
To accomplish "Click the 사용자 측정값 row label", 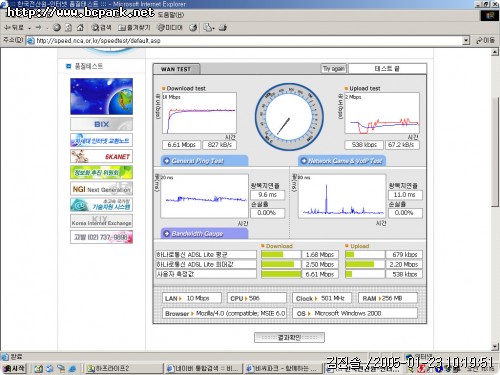I will pos(206,274).
